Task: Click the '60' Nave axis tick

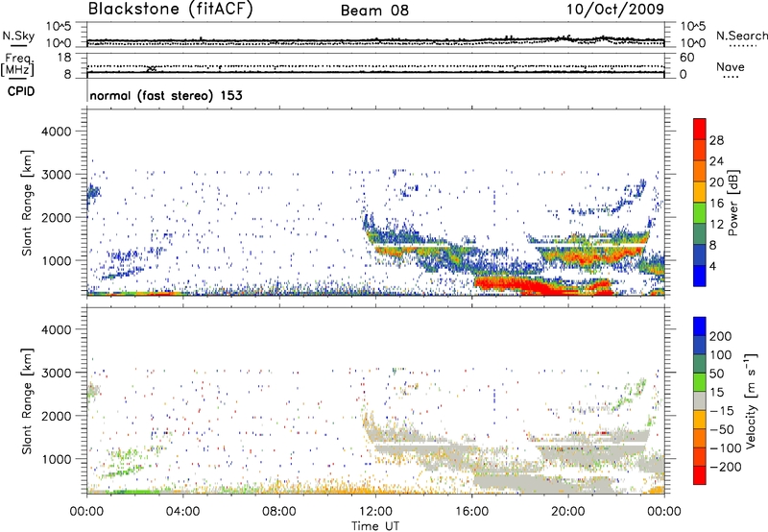Action: coord(686,58)
